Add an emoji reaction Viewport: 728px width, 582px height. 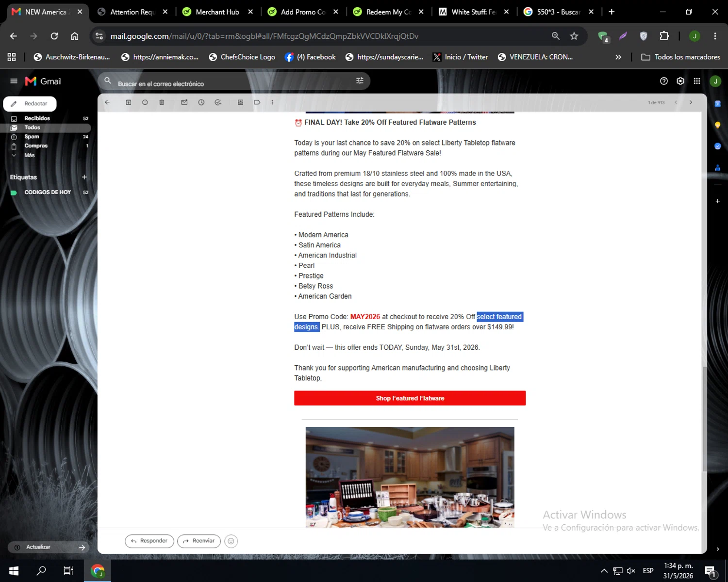pos(231,541)
